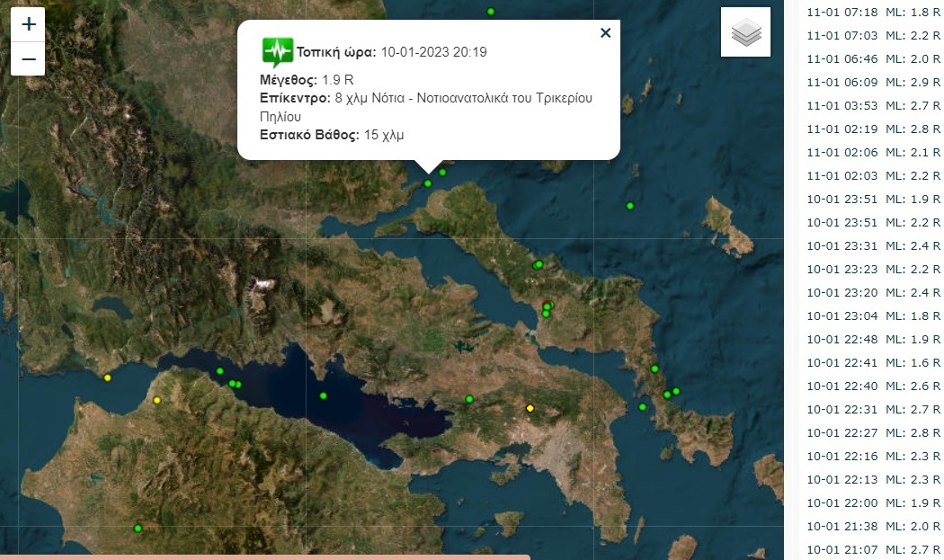Zoom out of the map
The image size is (944, 560).
tap(29, 59)
